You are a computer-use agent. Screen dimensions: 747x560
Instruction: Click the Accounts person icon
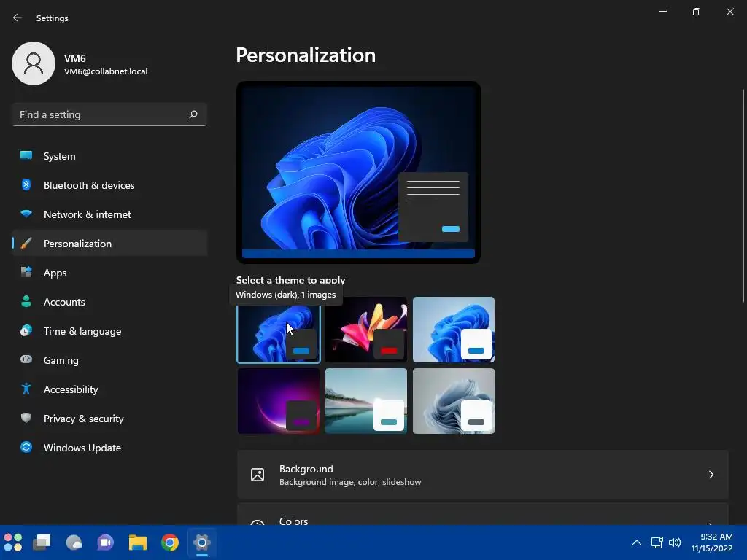[26, 301]
